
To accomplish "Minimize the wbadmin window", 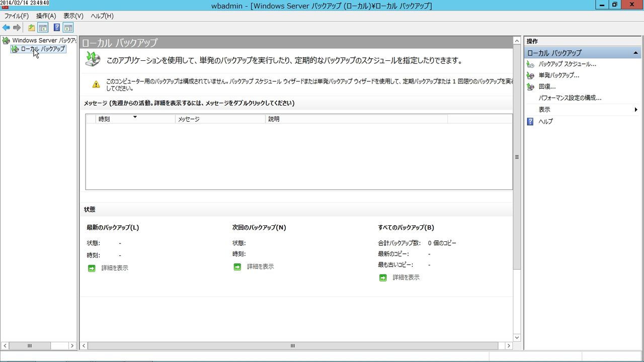I will pos(602,5).
